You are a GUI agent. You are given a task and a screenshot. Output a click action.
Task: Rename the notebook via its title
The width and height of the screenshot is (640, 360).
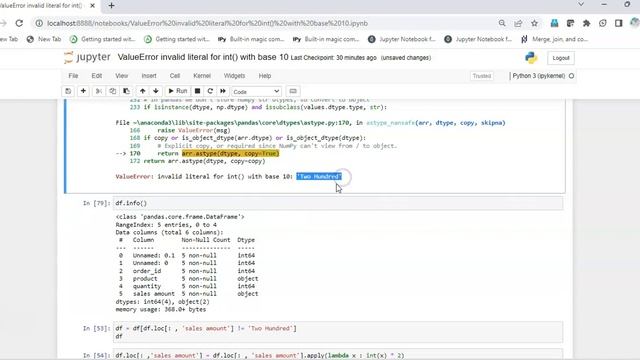pyautogui.click(x=203, y=58)
